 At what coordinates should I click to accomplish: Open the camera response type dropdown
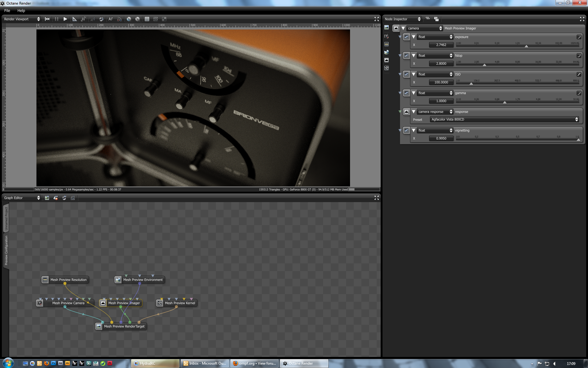pyautogui.click(x=435, y=112)
